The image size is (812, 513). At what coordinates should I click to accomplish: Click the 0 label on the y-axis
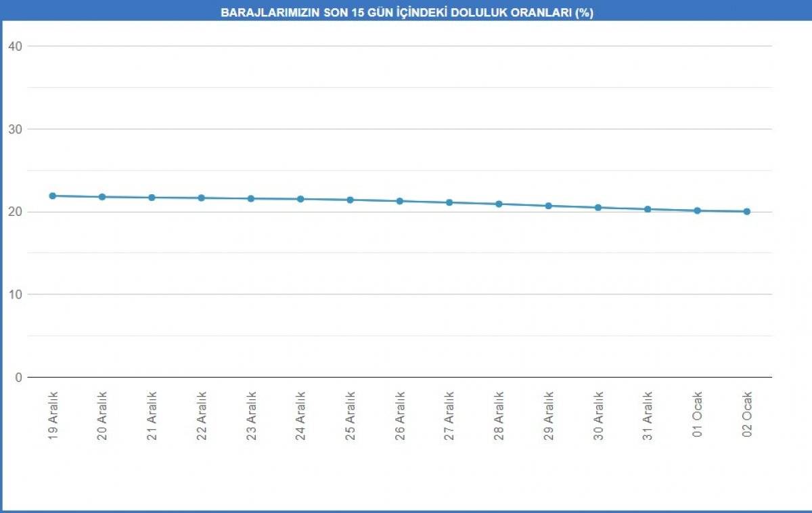click(18, 377)
